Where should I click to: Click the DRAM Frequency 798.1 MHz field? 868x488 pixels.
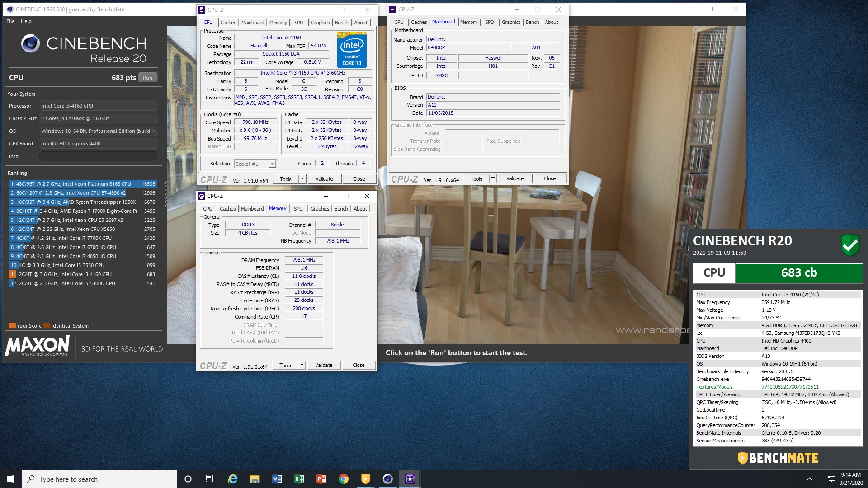pyautogui.click(x=304, y=260)
